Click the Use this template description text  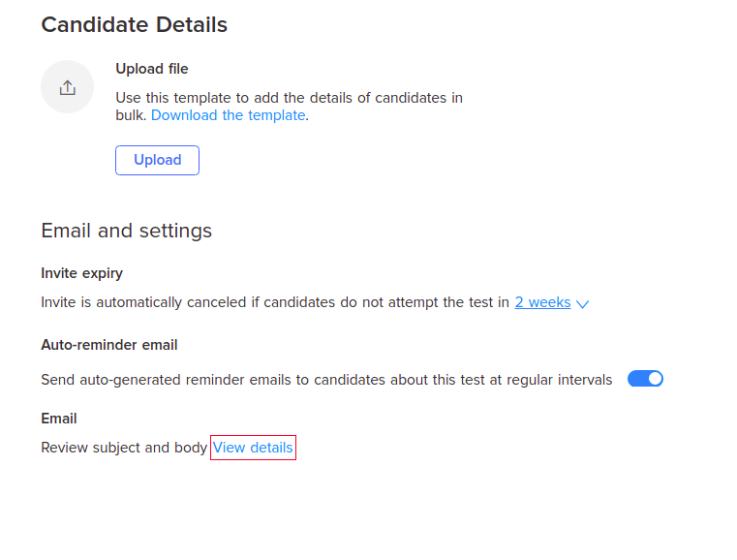[x=289, y=107]
